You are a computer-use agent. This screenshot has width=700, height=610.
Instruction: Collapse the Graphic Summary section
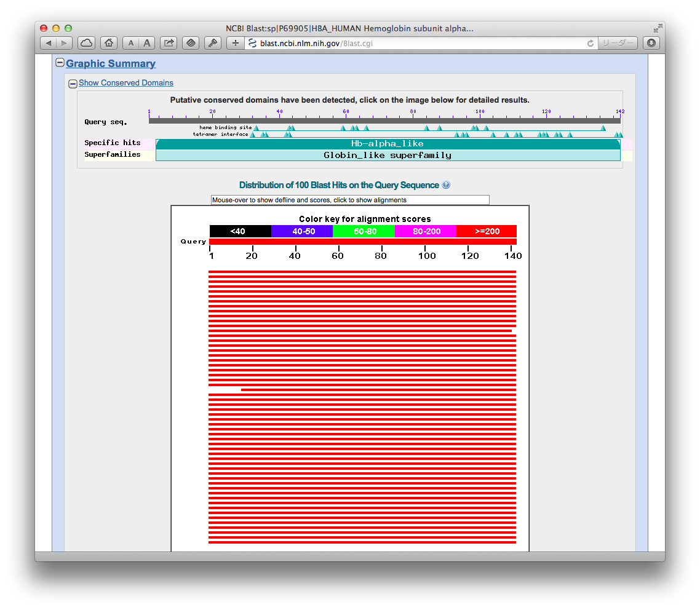coord(60,62)
